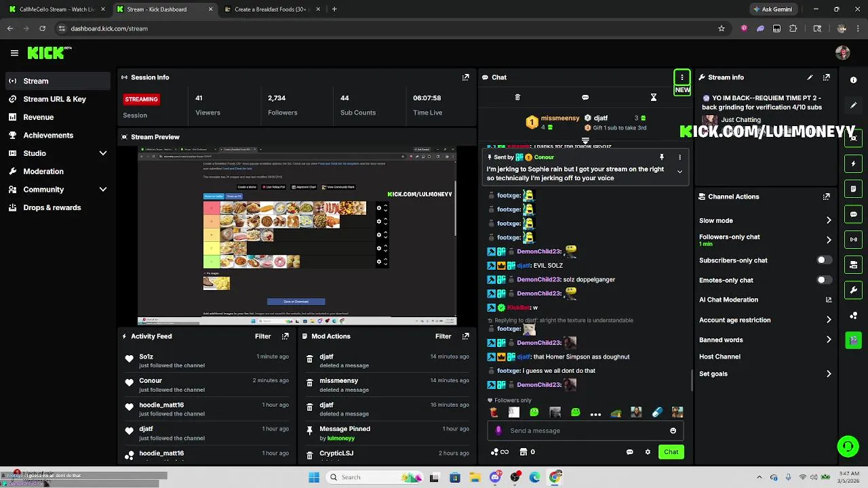This screenshot has width=868, height=488.
Task: Pop out the Activity Feed panel
Action: (x=285, y=336)
